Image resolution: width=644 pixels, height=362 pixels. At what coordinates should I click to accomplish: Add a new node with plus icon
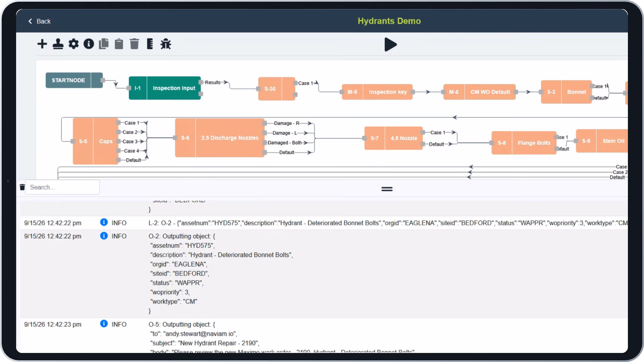coord(42,44)
